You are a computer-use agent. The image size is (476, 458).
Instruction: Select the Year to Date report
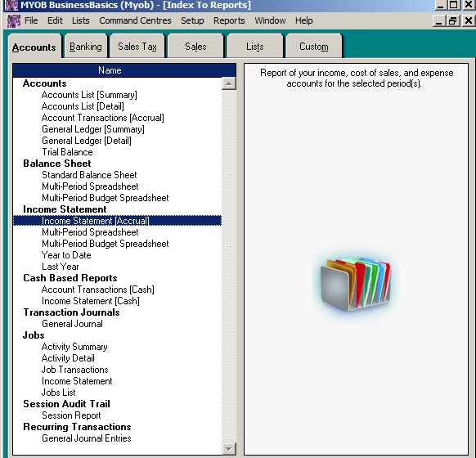pos(66,255)
